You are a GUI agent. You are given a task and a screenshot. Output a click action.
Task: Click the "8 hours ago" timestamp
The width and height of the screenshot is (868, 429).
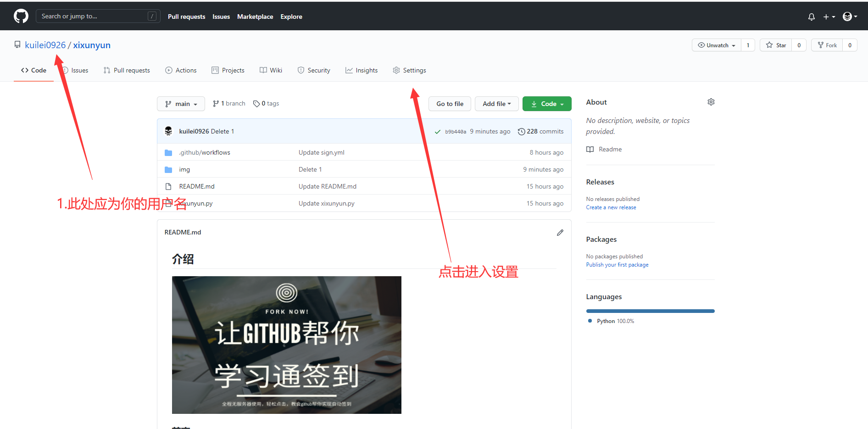[546, 152]
